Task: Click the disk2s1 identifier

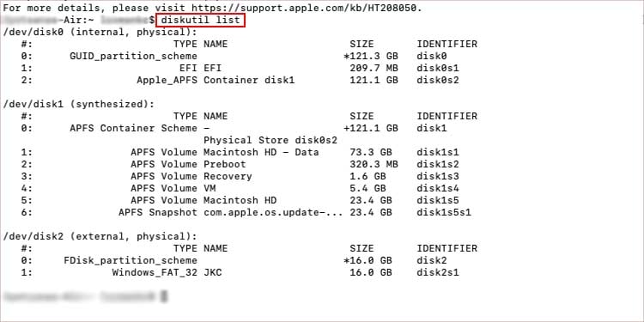Action: 438,272
